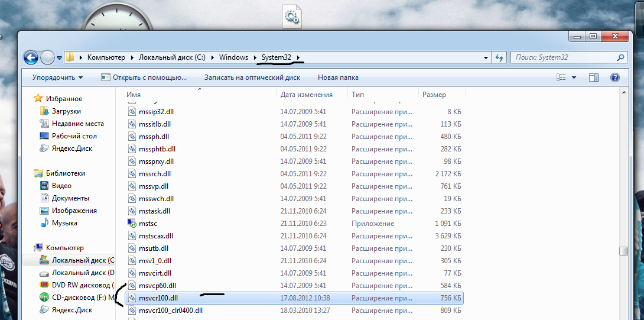The image size is (644, 320).
Task: Click the gear file icon on the desktop
Action: (292, 17)
